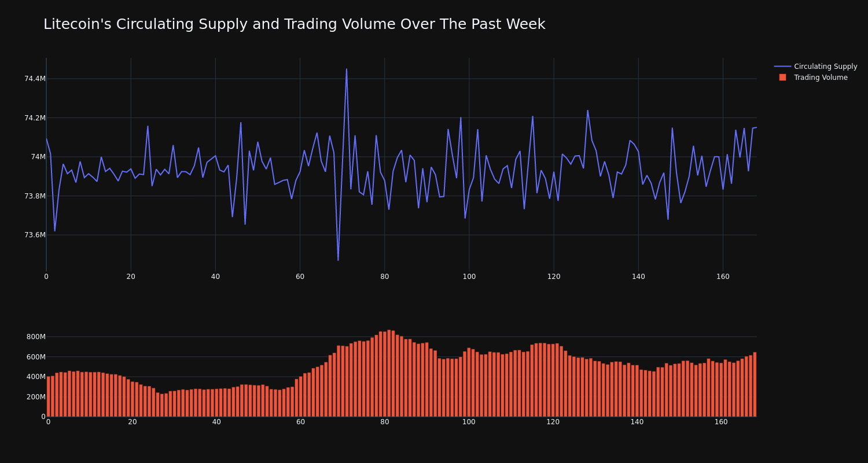Click the lowest dip of the supply line
The height and width of the screenshot is (463, 868).
point(339,260)
